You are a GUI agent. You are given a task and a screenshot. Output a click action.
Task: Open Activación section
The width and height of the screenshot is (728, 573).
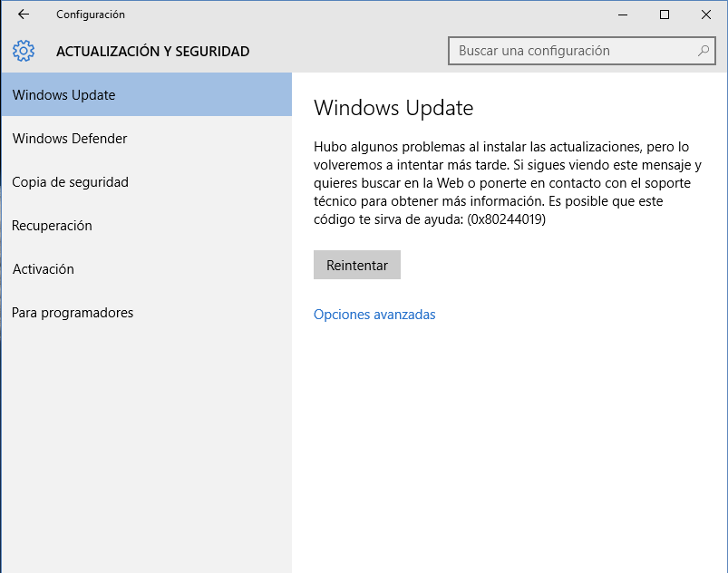[147, 269]
